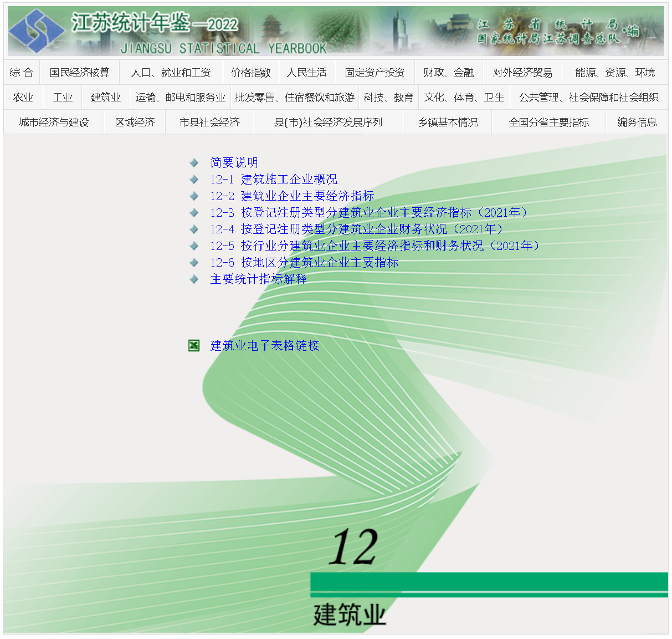Click the 江苏统计年鉴—2022 banner title

[155, 24]
